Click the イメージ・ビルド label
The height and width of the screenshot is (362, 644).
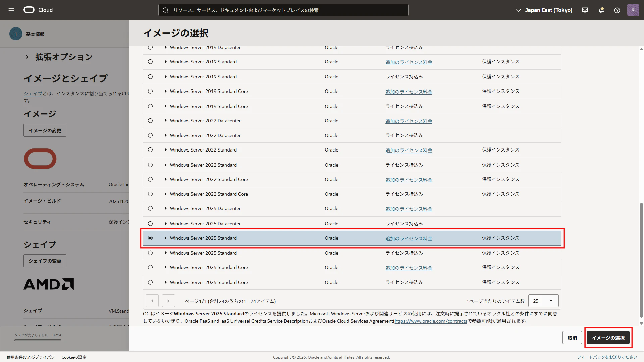pos(42,201)
